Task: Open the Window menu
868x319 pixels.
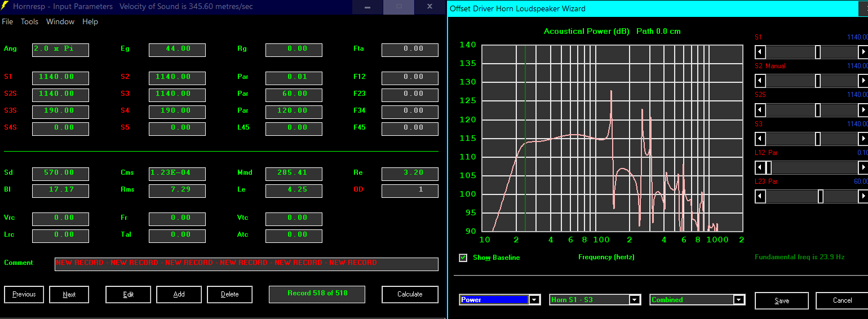Action: pos(60,21)
